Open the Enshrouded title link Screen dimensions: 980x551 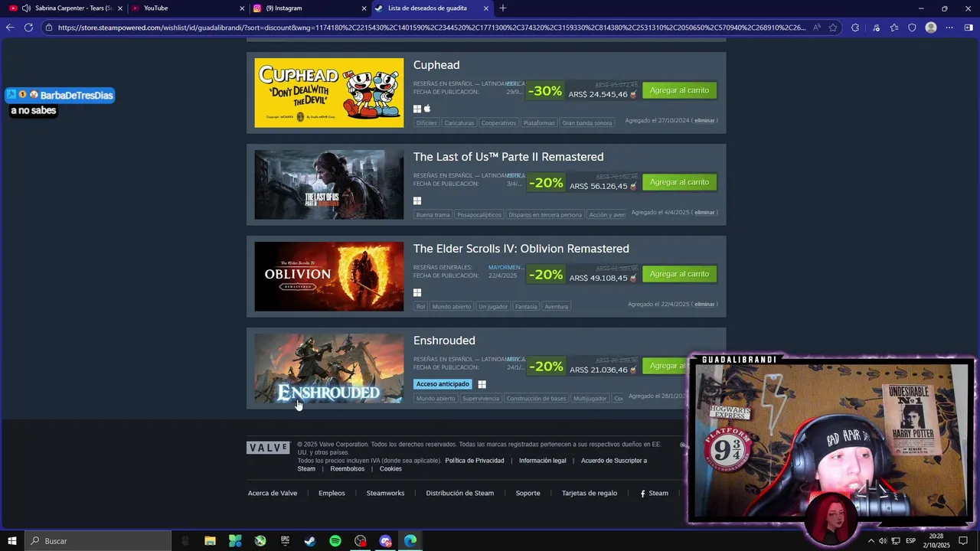click(444, 341)
